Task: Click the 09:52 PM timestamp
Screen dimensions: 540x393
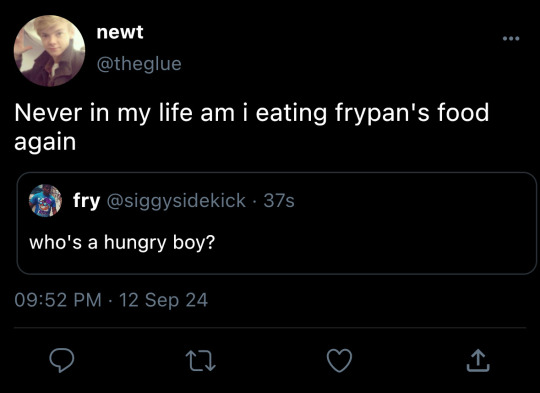Action: [x=58, y=300]
